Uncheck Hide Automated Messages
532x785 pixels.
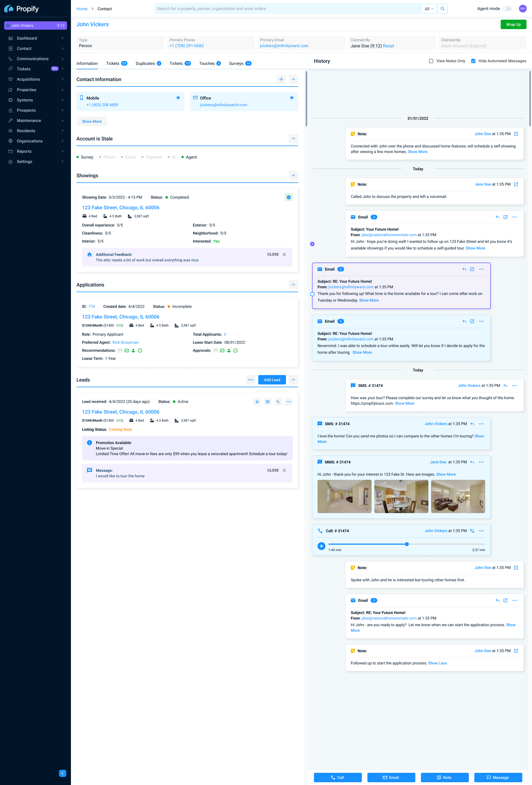point(473,61)
